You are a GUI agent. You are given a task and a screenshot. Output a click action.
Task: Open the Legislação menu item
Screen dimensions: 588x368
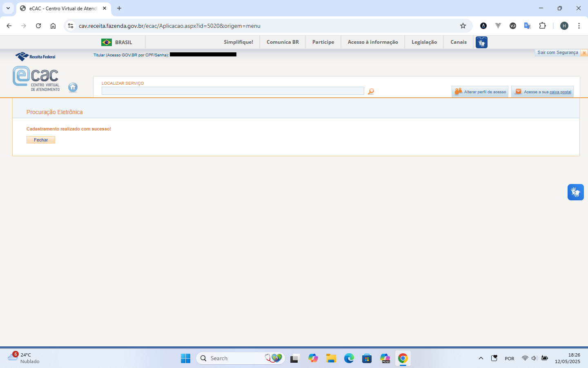[424, 42]
